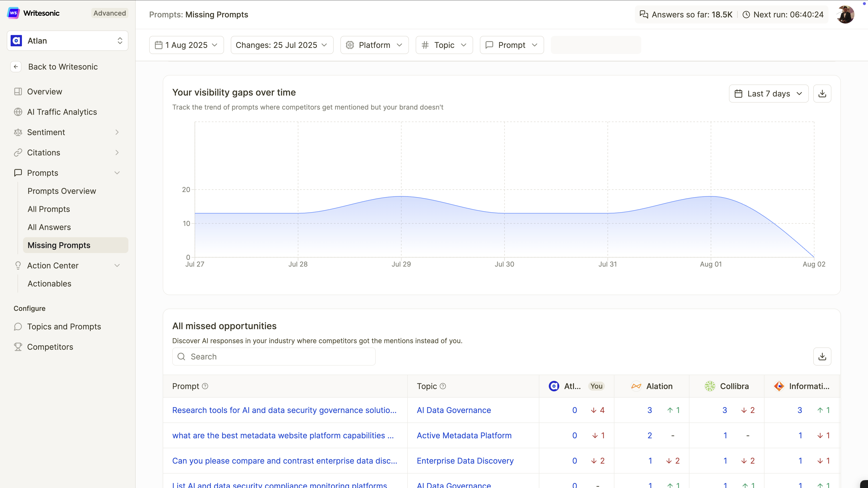Click the Prompt column help icon
This screenshot has height=488, width=868.
click(x=205, y=386)
